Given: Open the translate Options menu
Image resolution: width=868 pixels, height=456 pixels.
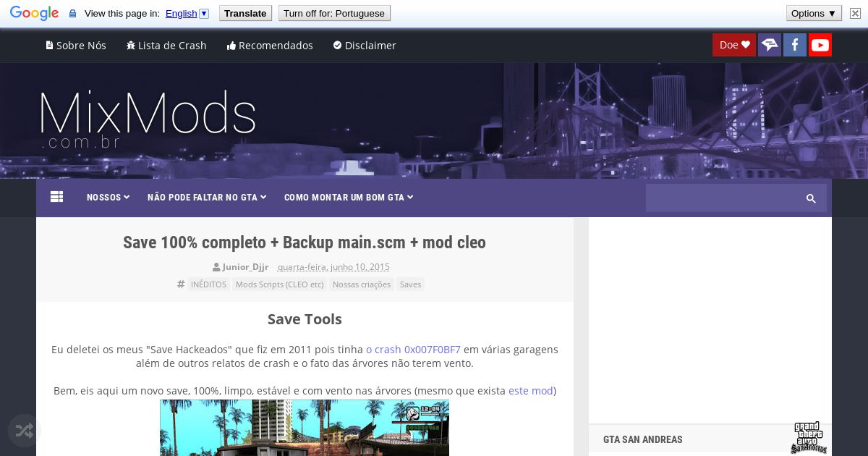Looking at the screenshot, I should [814, 13].
